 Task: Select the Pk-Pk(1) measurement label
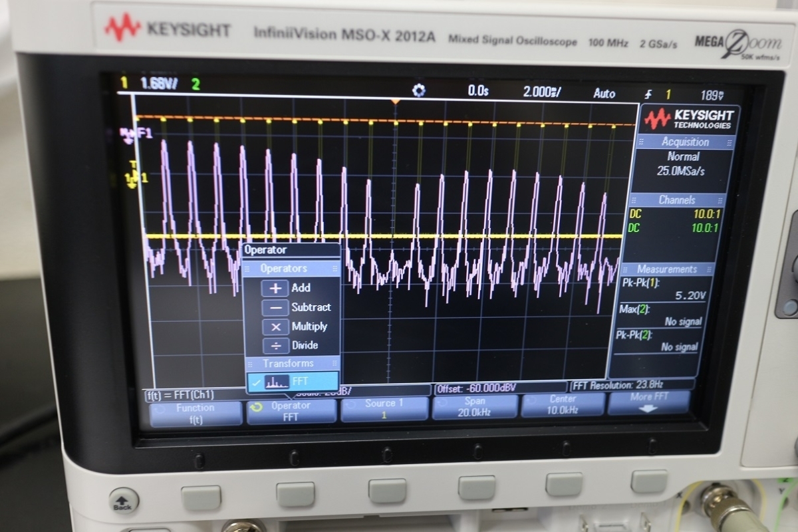pyautogui.click(x=640, y=283)
